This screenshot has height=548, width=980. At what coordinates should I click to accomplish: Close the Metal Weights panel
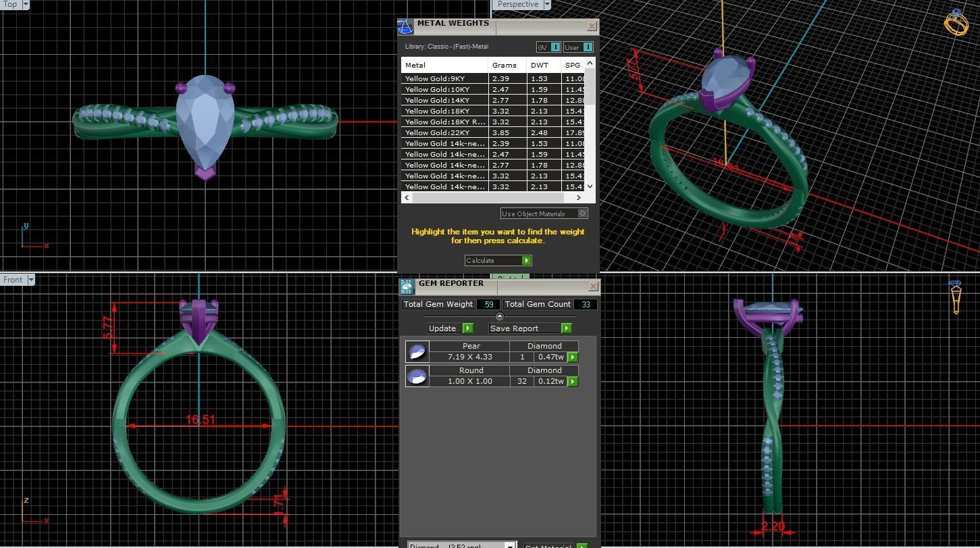click(592, 26)
